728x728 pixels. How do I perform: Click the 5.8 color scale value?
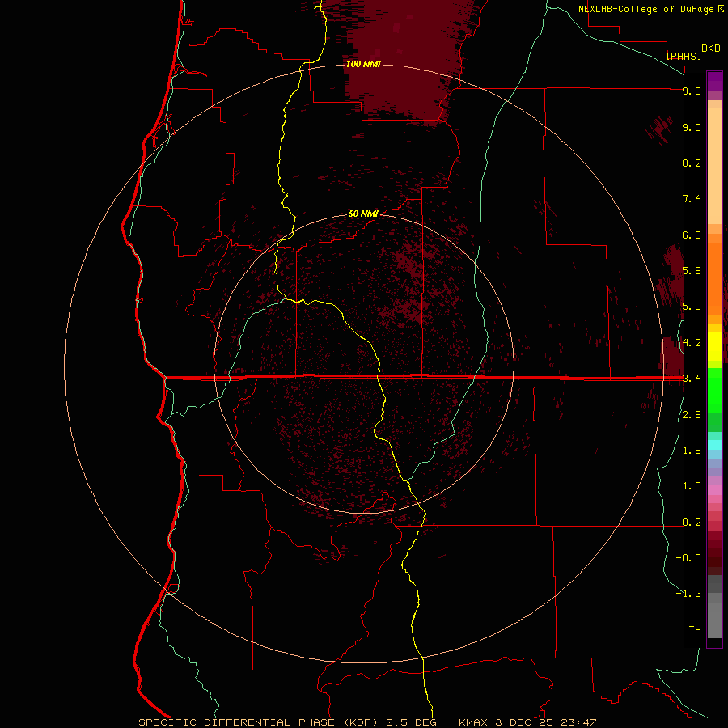point(692,270)
